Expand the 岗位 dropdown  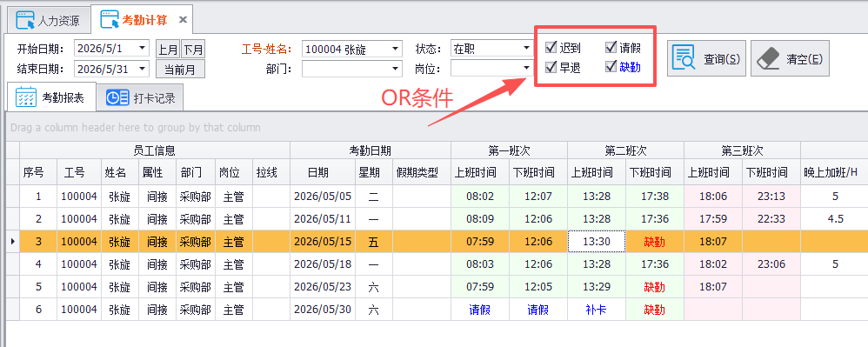(x=526, y=68)
